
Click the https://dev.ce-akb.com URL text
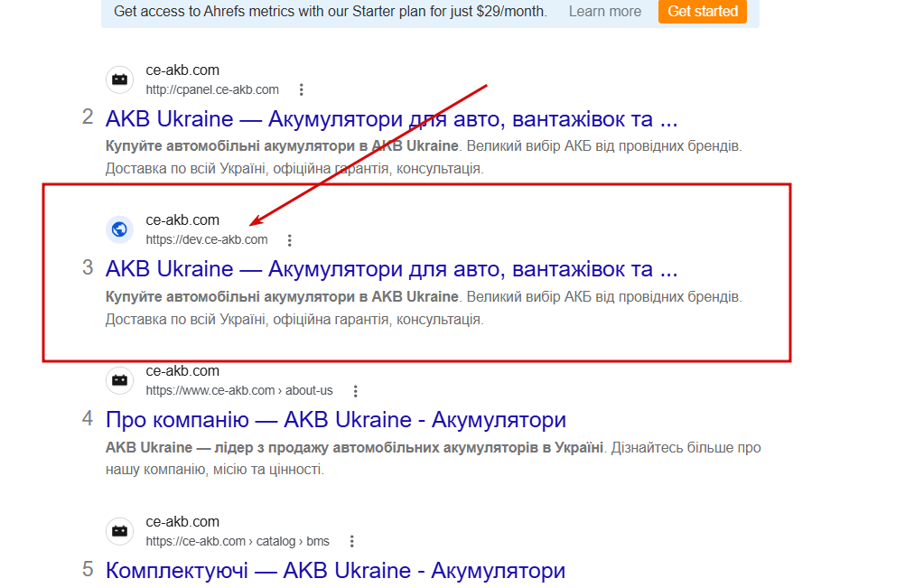tap(207, 240)
